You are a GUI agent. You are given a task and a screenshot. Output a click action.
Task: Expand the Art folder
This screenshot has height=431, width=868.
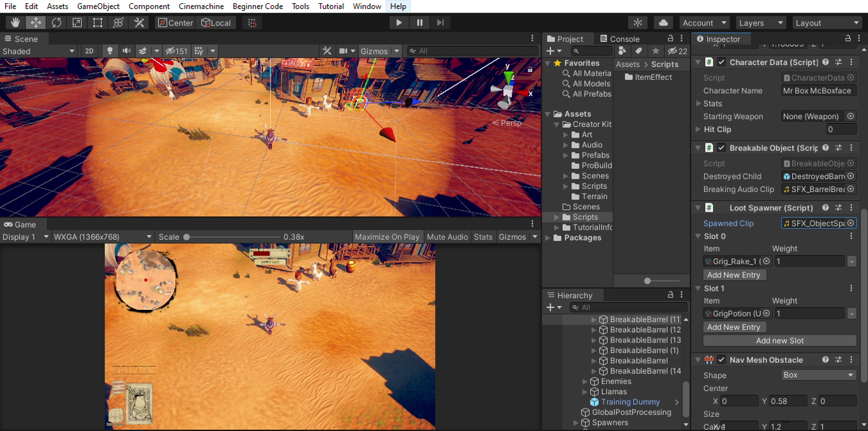566,135
